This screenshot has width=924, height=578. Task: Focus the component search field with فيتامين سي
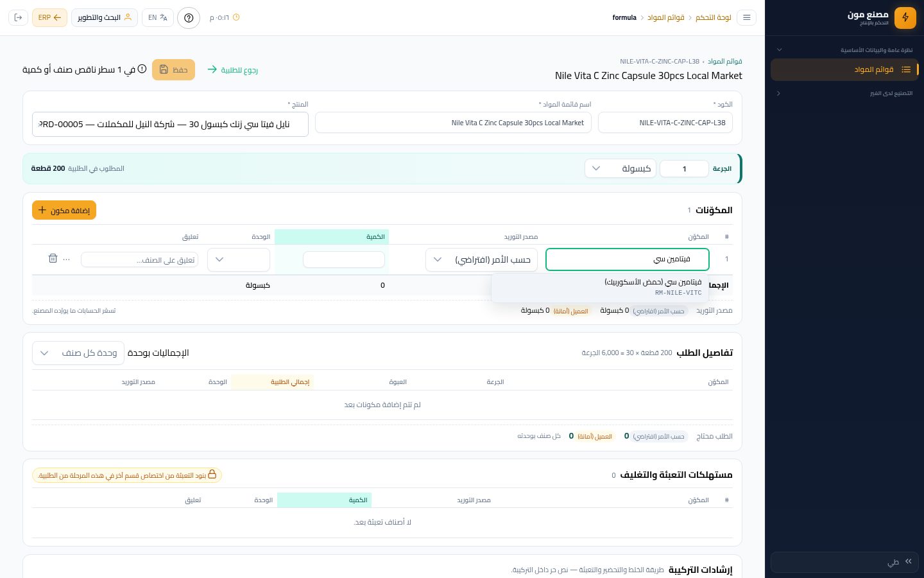tap(628, 259)
